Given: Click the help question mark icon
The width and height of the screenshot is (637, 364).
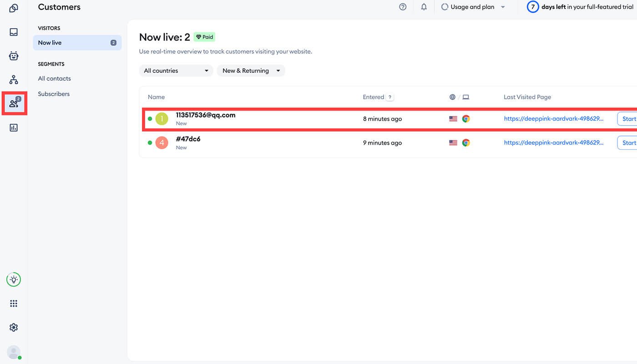Looking at the screenshot, I should click(x=403, y=7).
